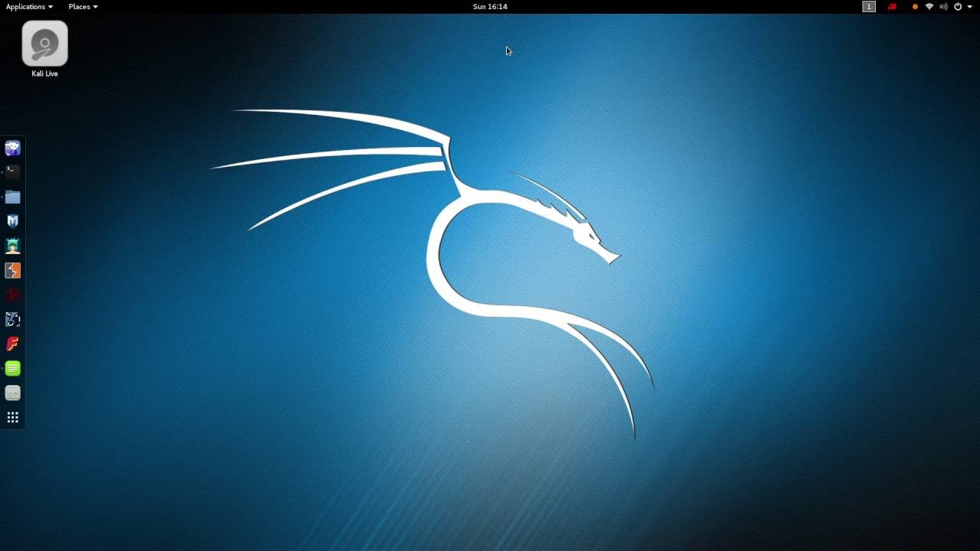Click the workspace indicator showing 1
This screenshot has height=551, width=980.
coord(868,6)
